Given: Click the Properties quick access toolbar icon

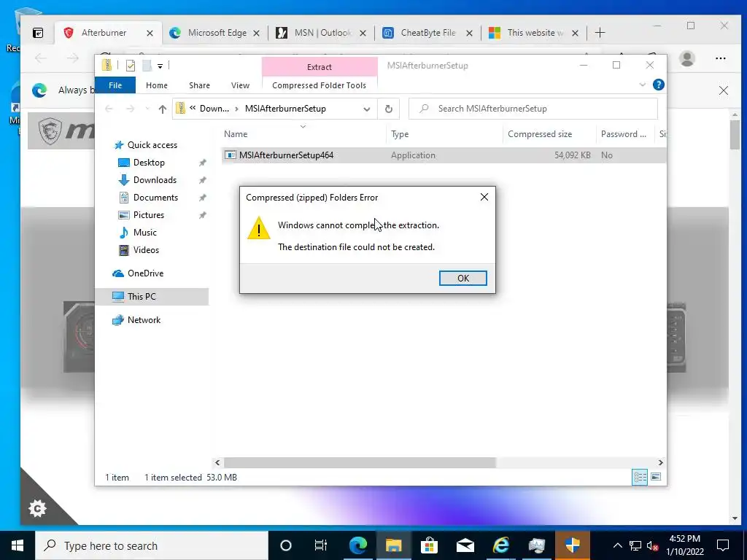Looking at the screenshot, I should 130,66.
